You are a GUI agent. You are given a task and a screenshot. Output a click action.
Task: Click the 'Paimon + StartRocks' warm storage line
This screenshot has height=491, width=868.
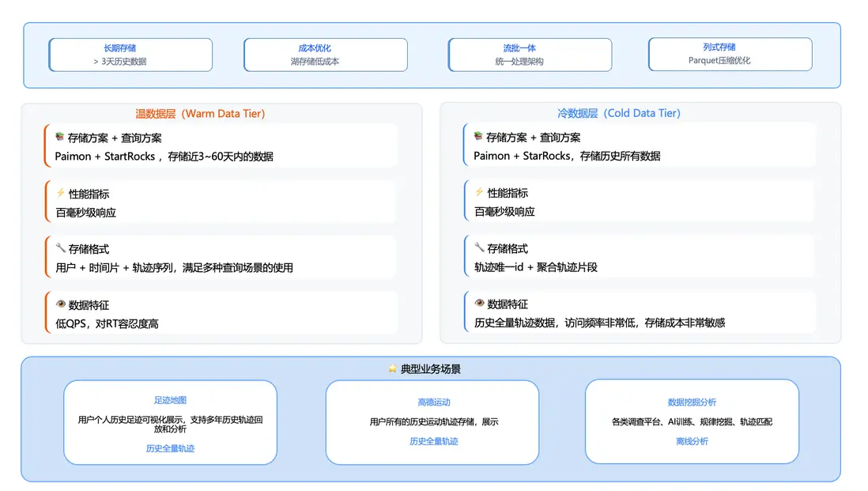[x=164, y=157]
